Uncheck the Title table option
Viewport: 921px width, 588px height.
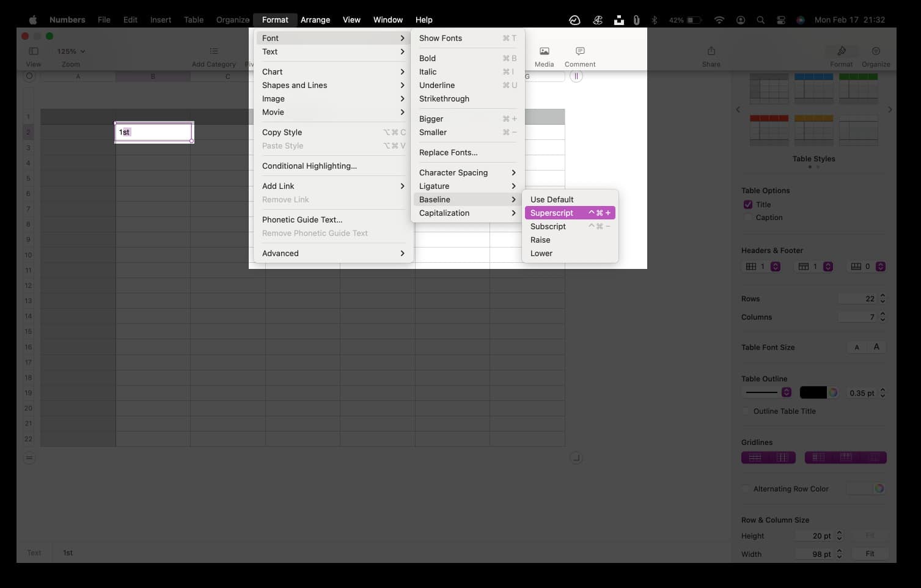(747, 205)
